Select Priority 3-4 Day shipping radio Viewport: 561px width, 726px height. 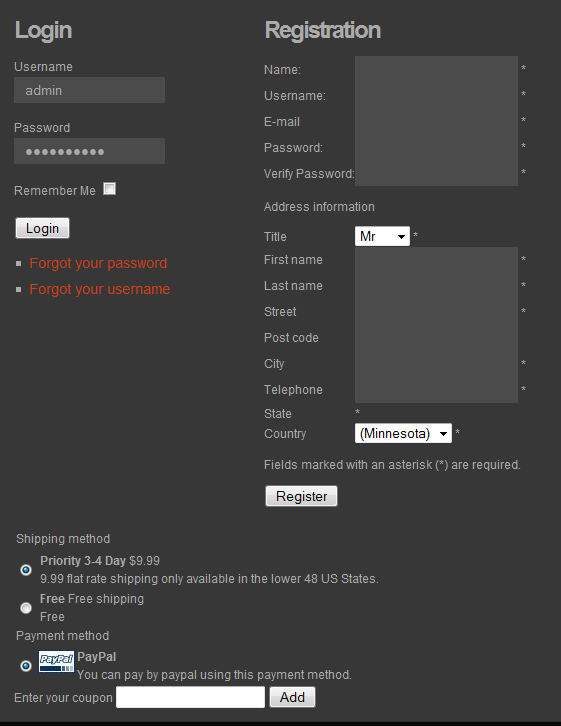pos(26,570)
